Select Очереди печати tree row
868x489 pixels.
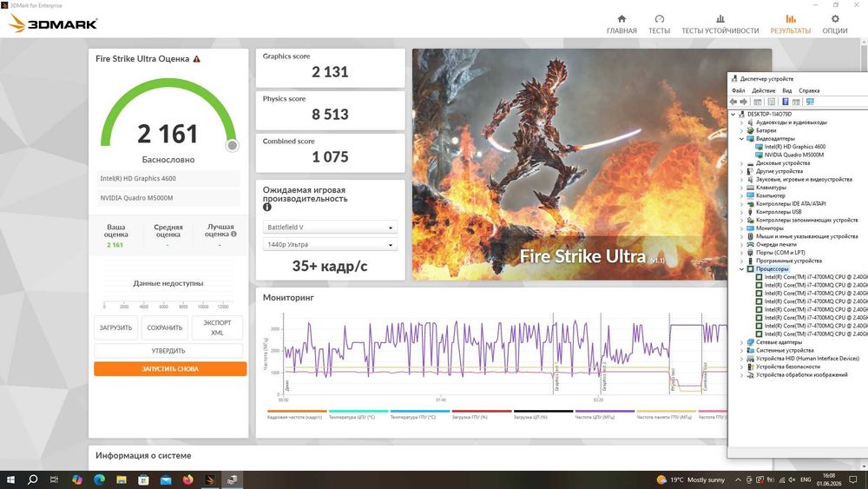tap(776, 244)
